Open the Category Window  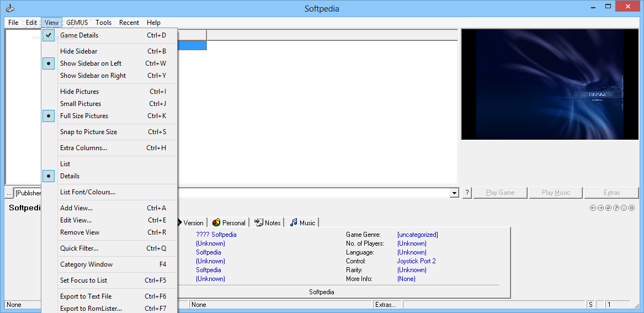point(110,264)
